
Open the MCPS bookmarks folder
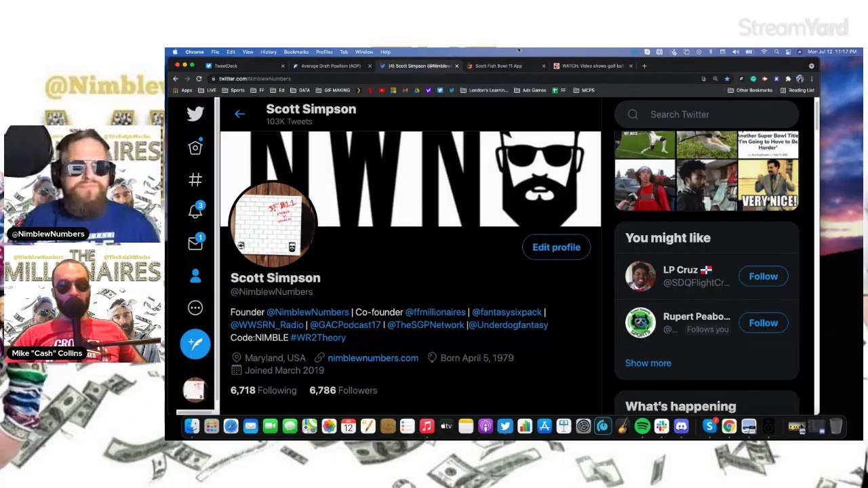(584, 90)
